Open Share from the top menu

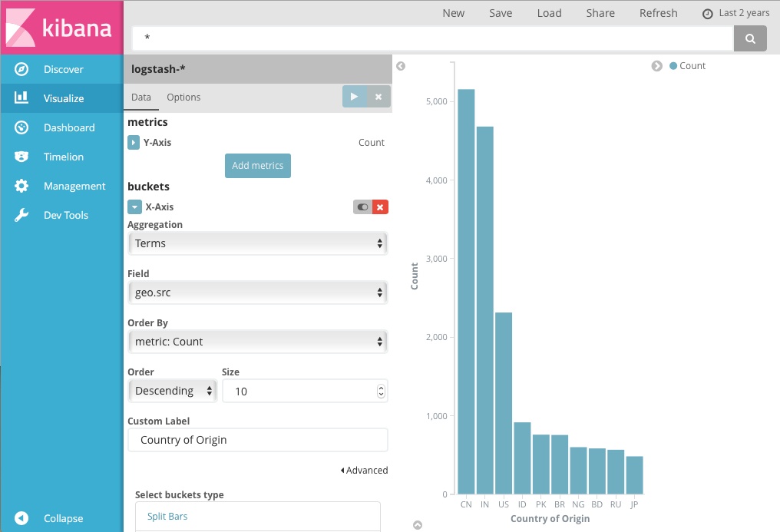pyautogui.click(x=600, y=13)
